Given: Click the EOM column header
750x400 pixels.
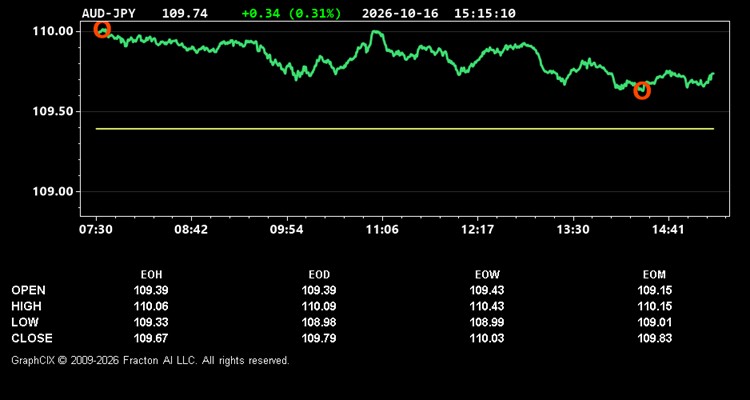Looking at the screenshot, I should 654,275.
